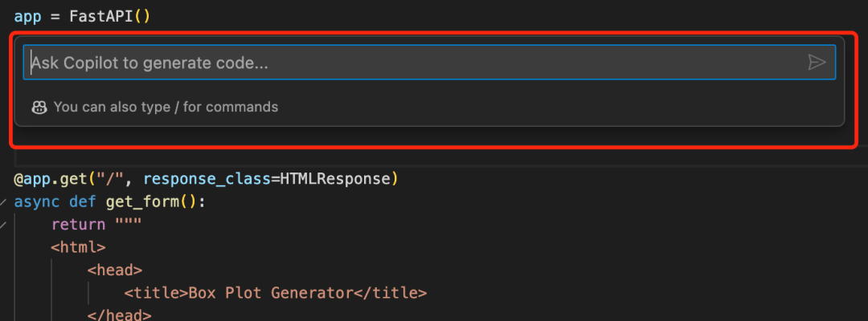Click the opening html tag

pos(78,247)
